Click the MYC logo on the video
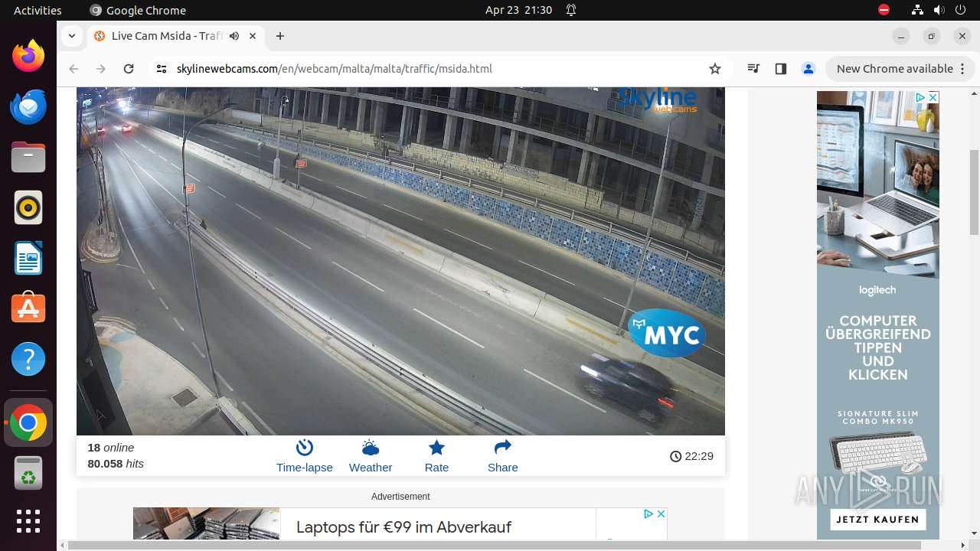The image size is (980, 551). 667,334
